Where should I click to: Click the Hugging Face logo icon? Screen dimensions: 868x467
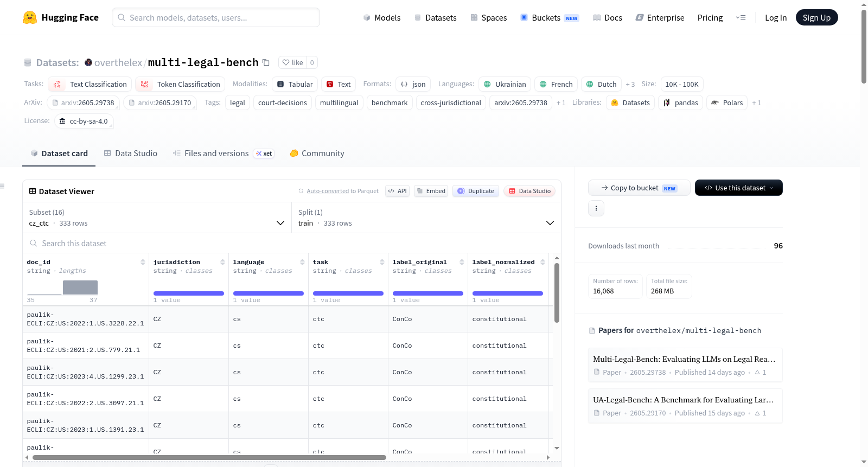[x=30, y=17]
